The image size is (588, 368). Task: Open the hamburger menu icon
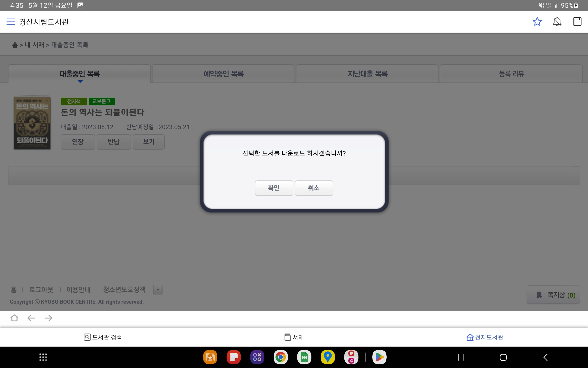(10, 21)
